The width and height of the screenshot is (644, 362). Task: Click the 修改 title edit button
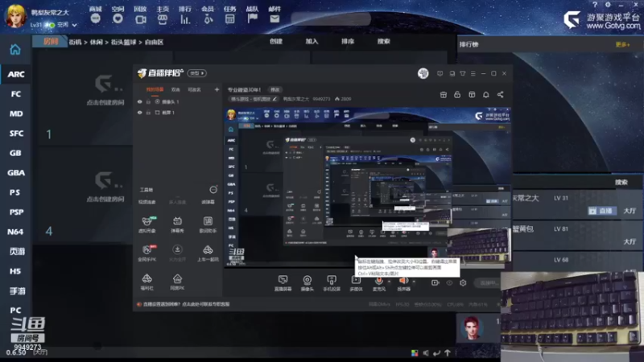tap(275, 89)
